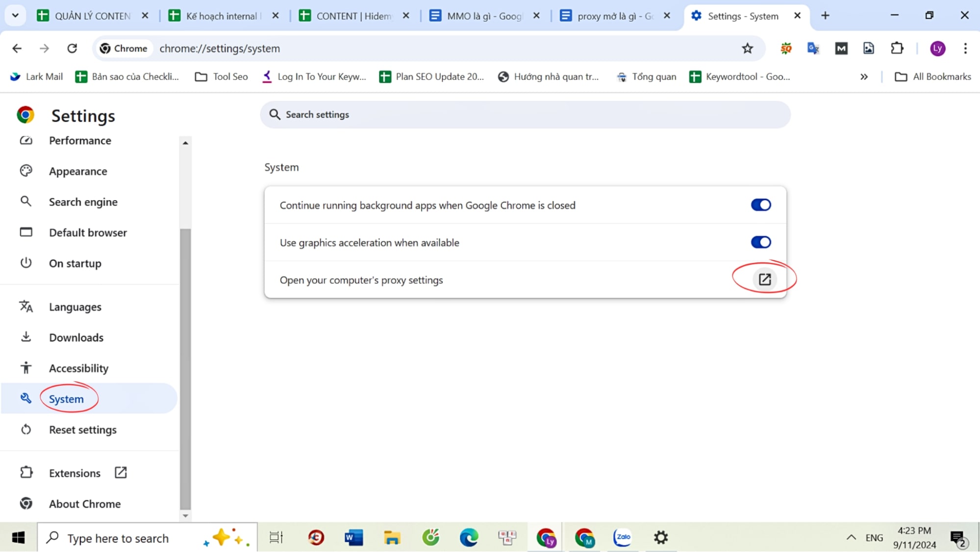Open Languages settings menu item

75,307
